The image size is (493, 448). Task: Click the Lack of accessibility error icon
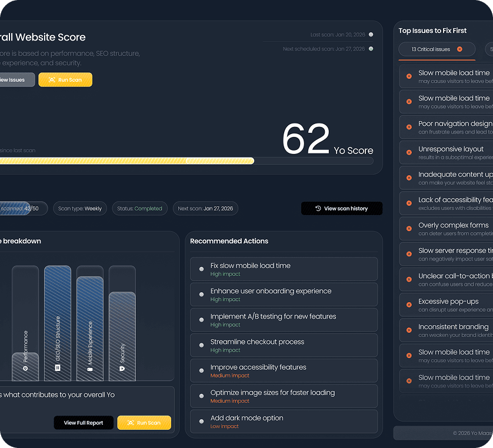(409, 203)
